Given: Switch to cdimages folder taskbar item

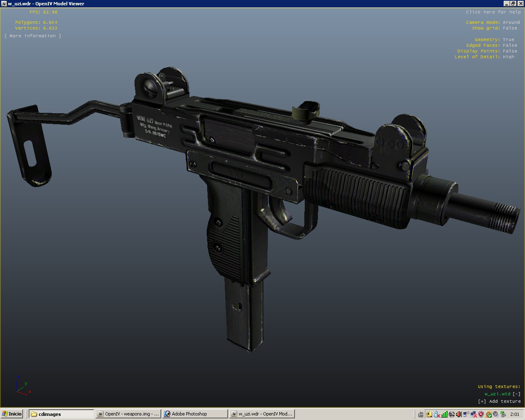Looking at the screenshot, I should [62, 414].
